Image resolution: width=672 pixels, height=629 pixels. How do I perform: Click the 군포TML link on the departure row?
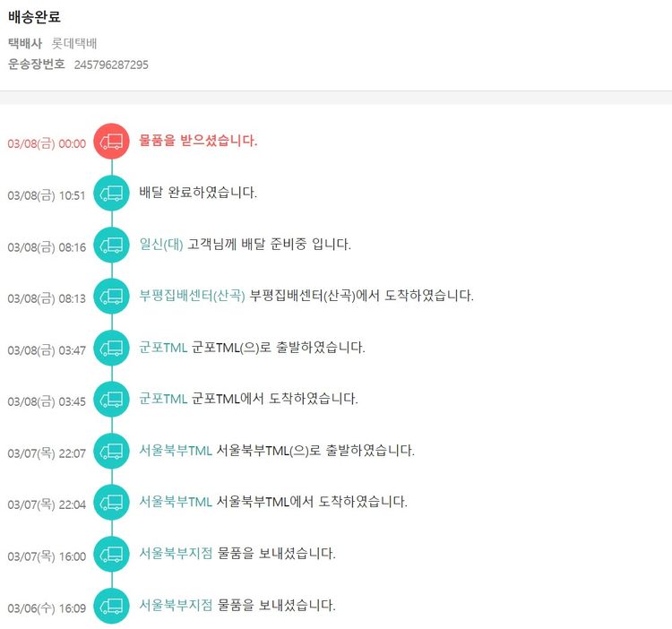(163, 348)
